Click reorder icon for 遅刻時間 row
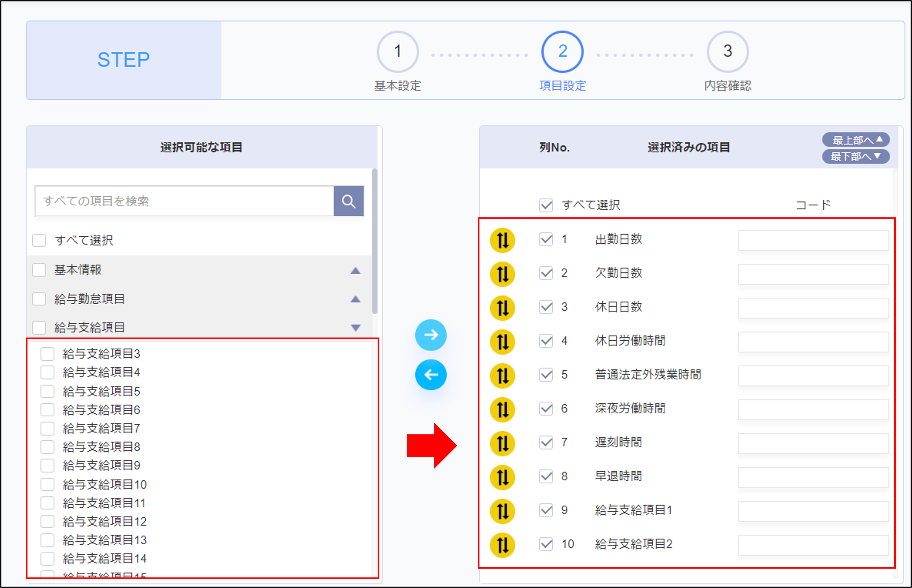912x588 pixels. pyautogui.click(x=502, y=443)
